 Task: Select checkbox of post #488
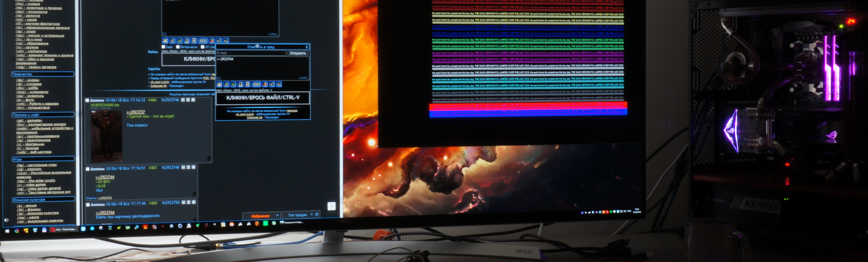point(88,204)
